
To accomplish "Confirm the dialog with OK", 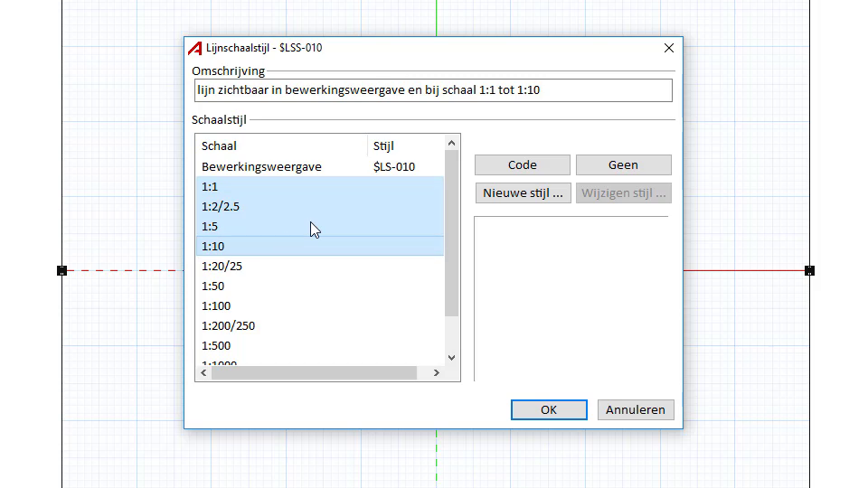I will pyautogui.click(x=549, y=409).
